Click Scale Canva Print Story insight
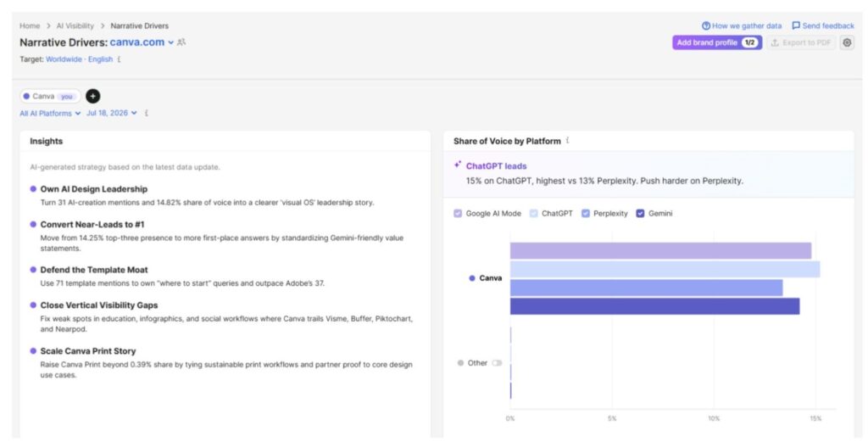Screen dimensions: 868x442 [88, 351]
